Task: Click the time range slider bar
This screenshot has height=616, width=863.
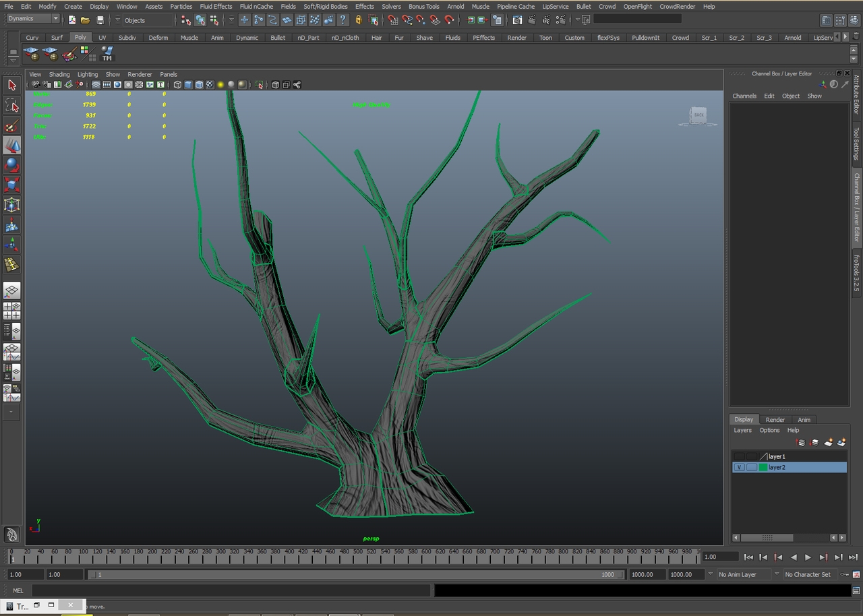Action: [x=356, y=575]
